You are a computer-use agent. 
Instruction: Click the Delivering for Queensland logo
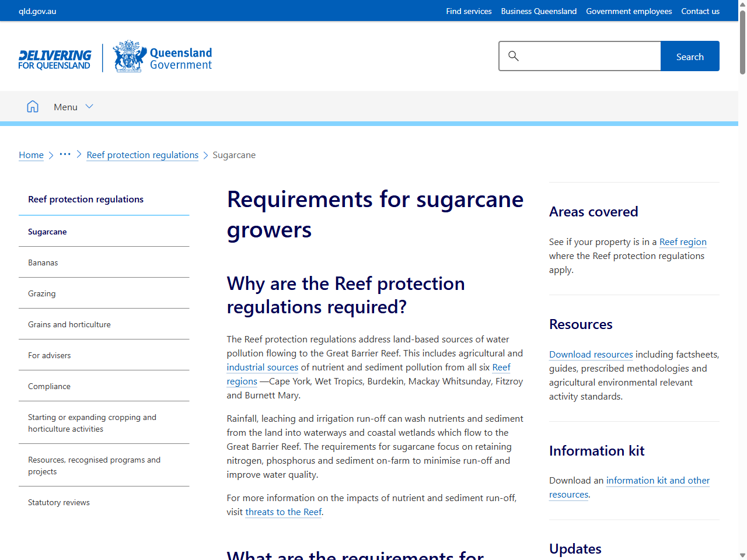point(54,57)
